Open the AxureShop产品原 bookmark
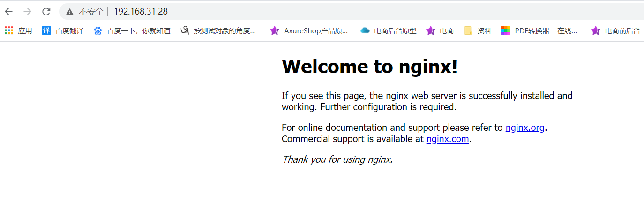 pos(309,30)
